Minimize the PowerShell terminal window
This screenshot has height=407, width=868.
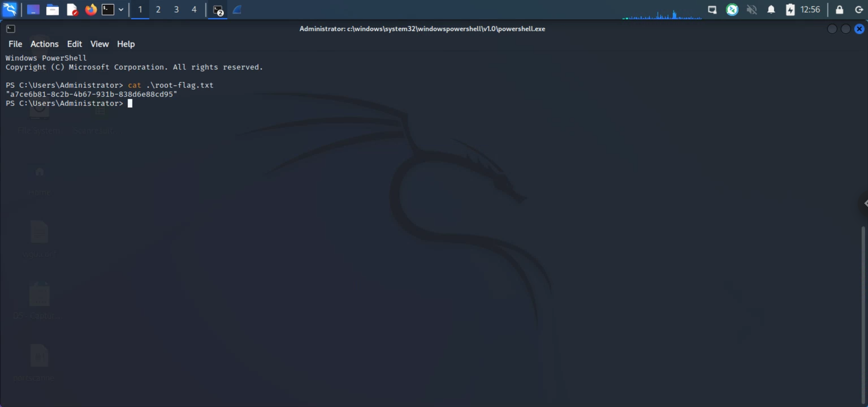832,29
